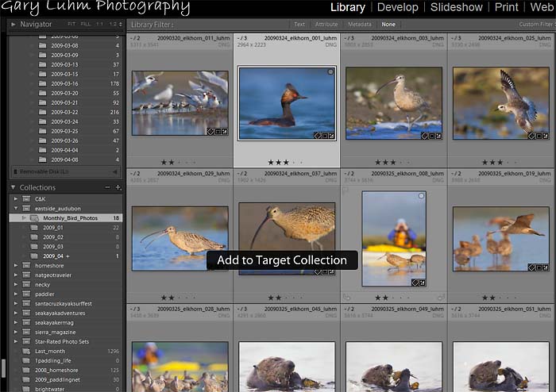556x392 pixels.
Task: Open the Web module
Action: coord(542,7)
